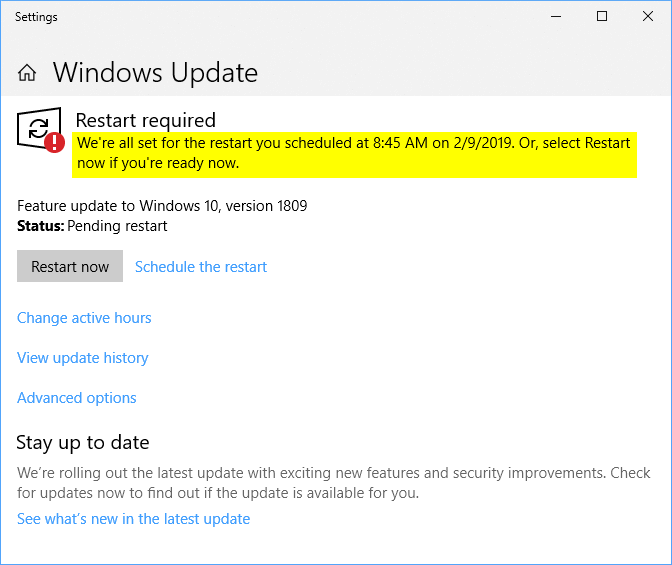Viewport: 672px width, 565px height.
Task: Open View update history
Action: pos(83,358)
